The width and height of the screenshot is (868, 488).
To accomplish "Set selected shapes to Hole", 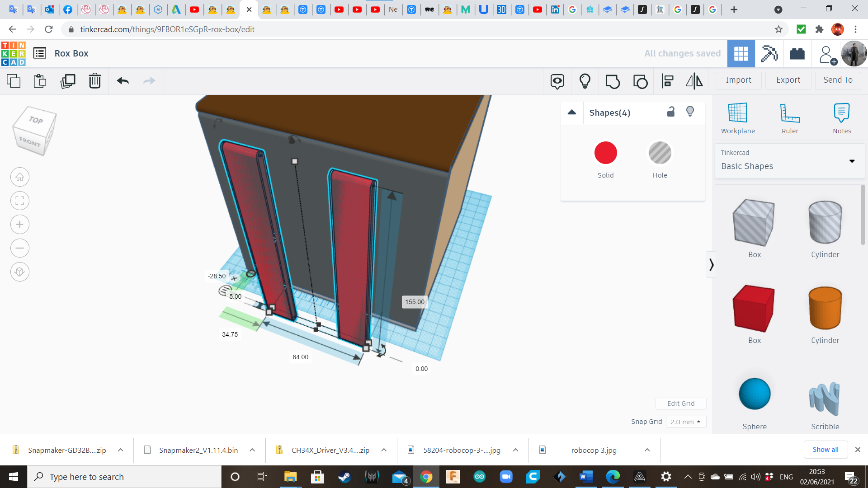I will coord(660,153).
